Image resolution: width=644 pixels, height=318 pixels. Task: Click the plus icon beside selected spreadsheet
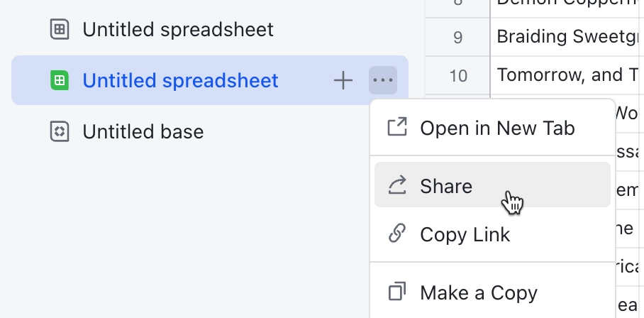pos(343,80)
